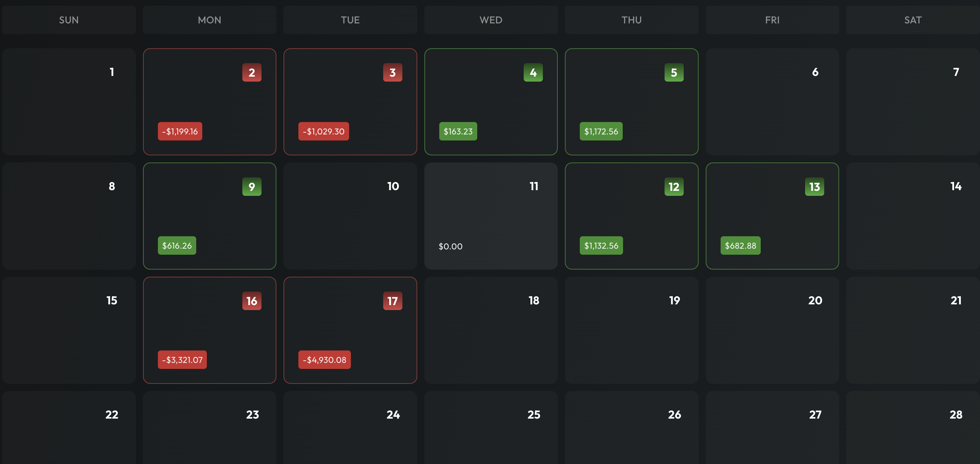Click the green day 12 badge

674,187
